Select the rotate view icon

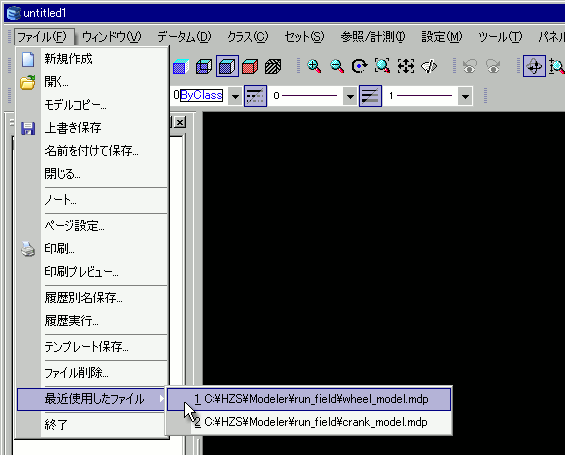(x=359, y=66)
